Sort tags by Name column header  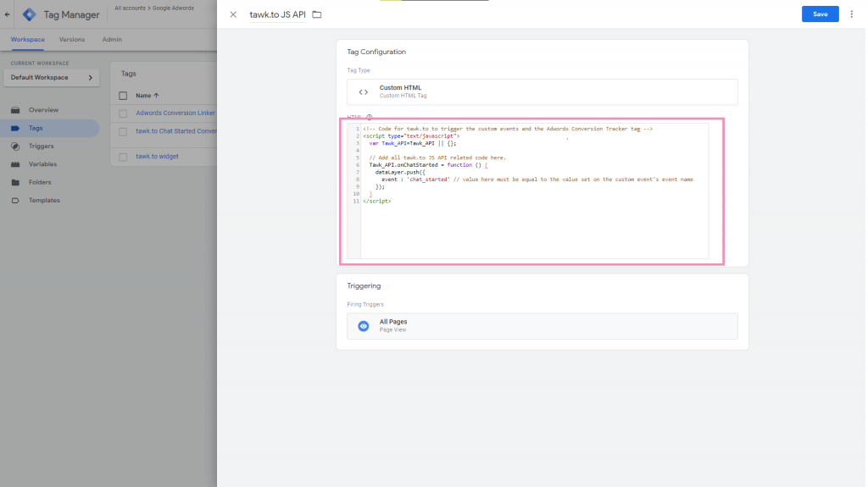tap(147, 96)
